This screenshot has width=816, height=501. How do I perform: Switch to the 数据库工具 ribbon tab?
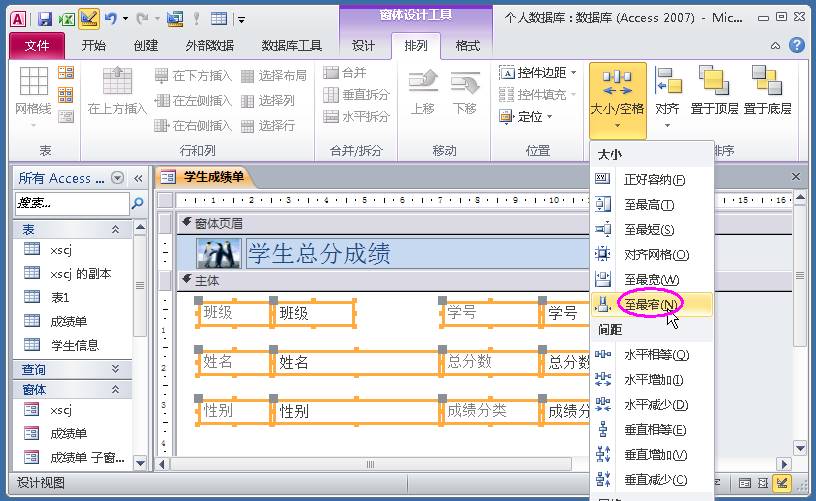291,46
